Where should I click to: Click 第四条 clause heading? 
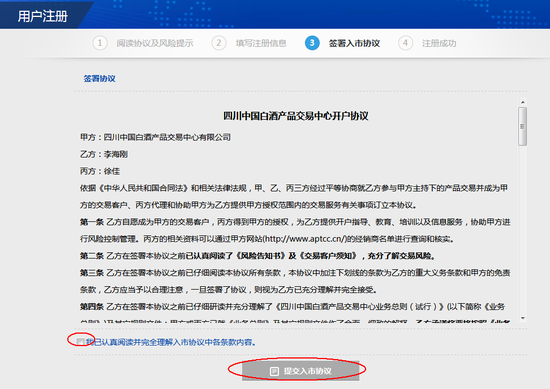[92, 307]
